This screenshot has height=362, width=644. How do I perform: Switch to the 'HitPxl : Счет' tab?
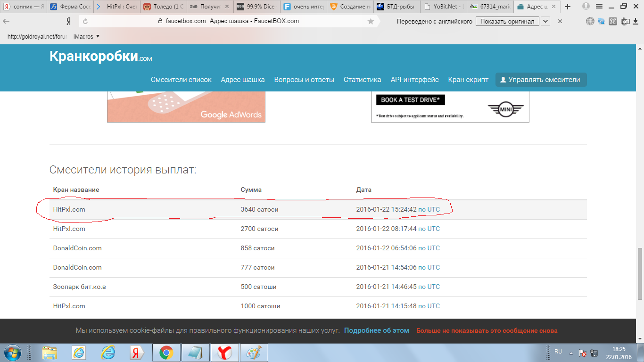(x=116, y=7)
